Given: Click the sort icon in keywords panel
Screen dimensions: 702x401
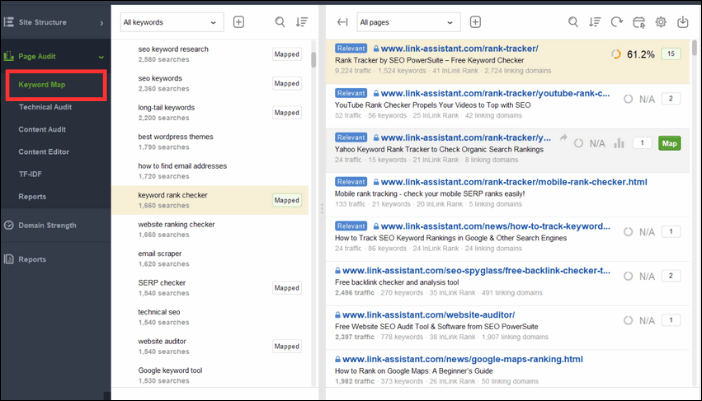Looking at the screenshot, I should click(x=302, y=22).
